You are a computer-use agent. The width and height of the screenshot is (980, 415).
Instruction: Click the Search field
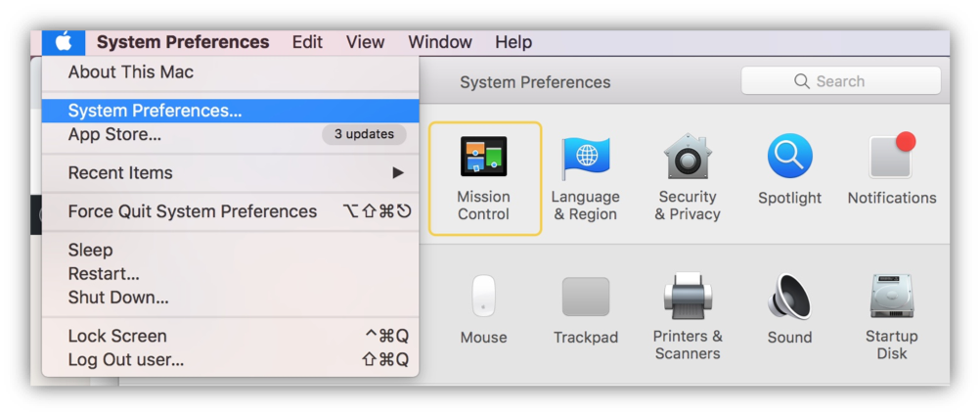pyautogui.click(x=841, y=81)
